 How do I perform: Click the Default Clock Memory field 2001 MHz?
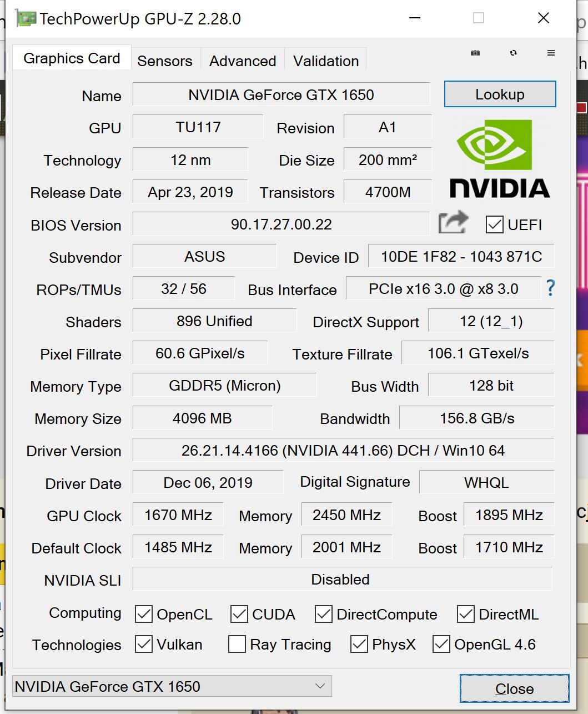click(346, 547)
